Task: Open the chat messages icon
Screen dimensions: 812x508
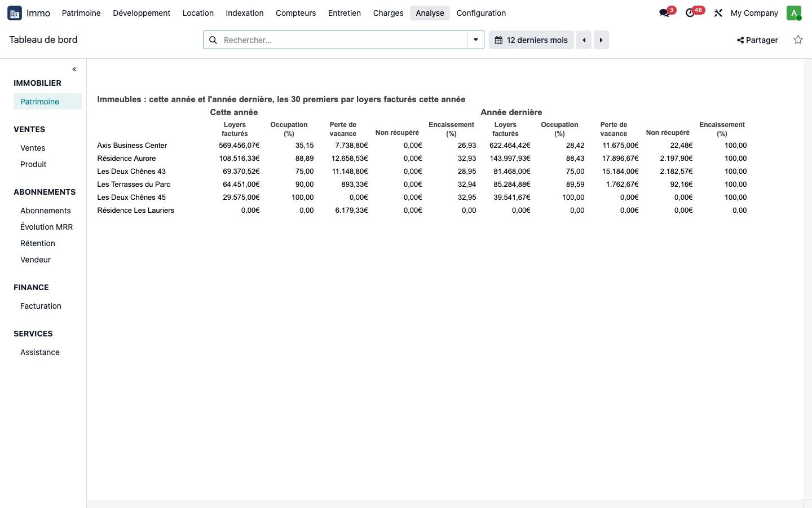Action: pos(664,13)
